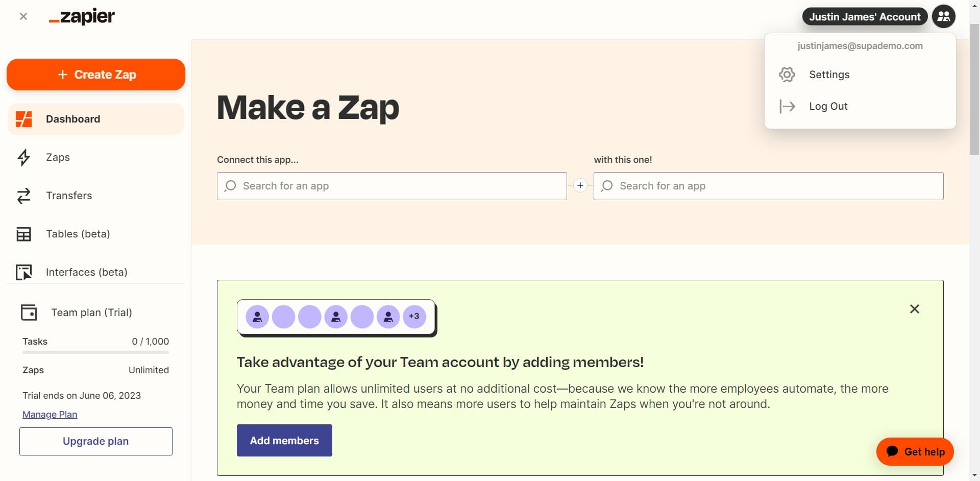Click the Zapier logo

pyautogui.click(x=81, y=16)
